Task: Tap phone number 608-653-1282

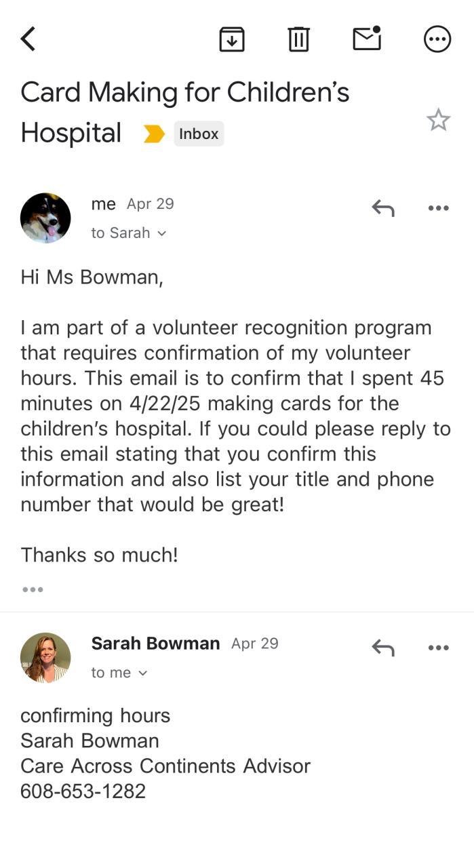Action: 83,791
